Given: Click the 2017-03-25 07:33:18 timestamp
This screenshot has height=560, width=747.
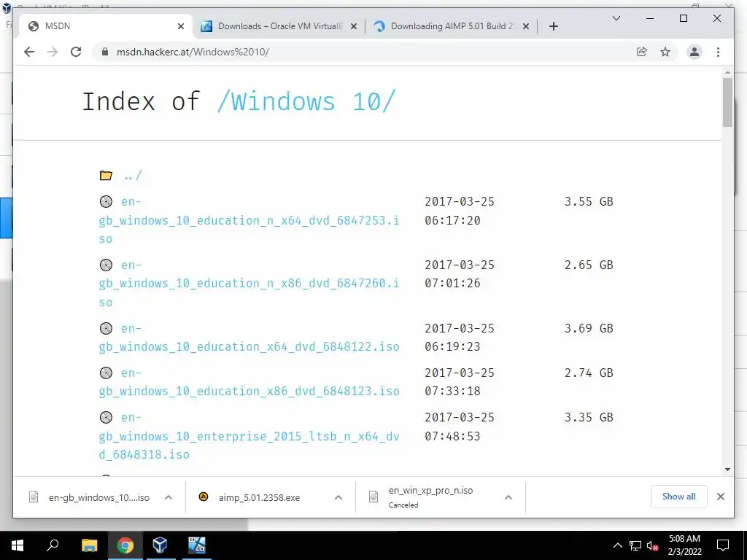Looking at the screenshot, I should 460,382.
